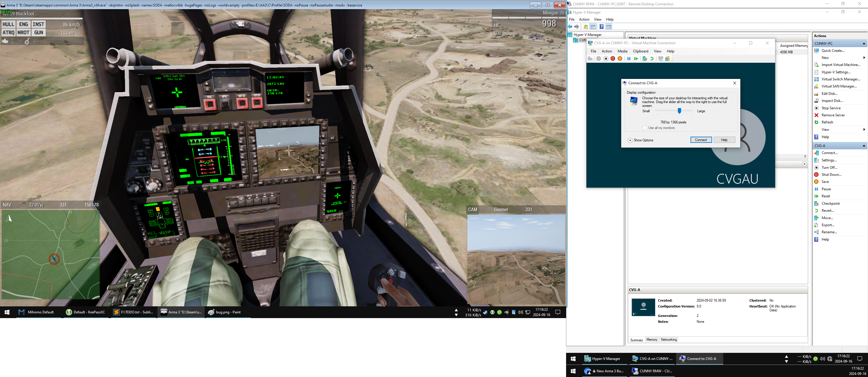
Task: Click Stop Service action in Actions pane
Action: point(831,108)
